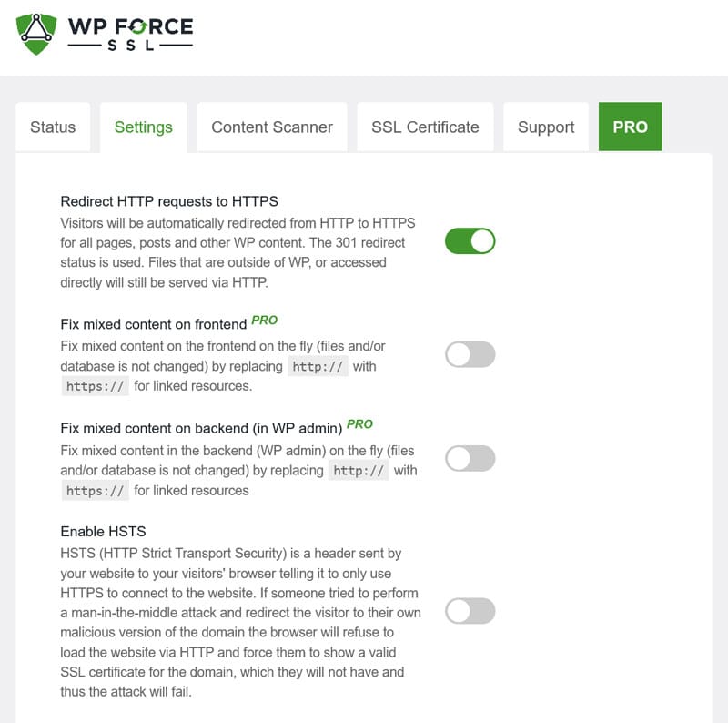Enable Fix mixed content on backend

469,458
